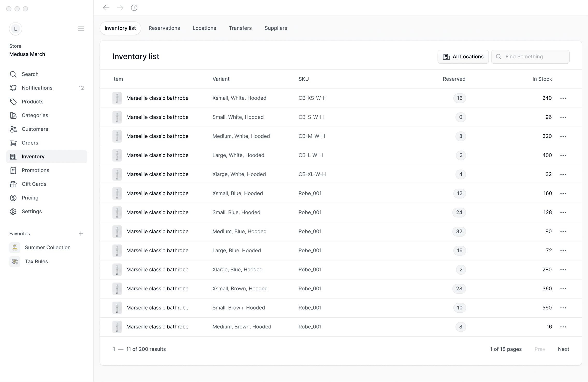Screen dimensions: 588x382
Task: Go to Promotions
Action: tap(35, 170)
